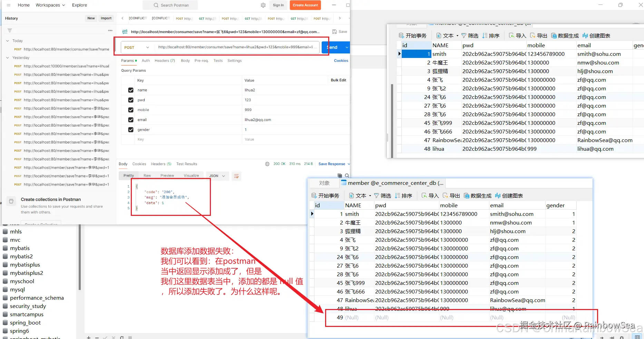The width and height of the screenshot is (644, 339).
Task: Collapse the Today history group
Action: point(8,41)
